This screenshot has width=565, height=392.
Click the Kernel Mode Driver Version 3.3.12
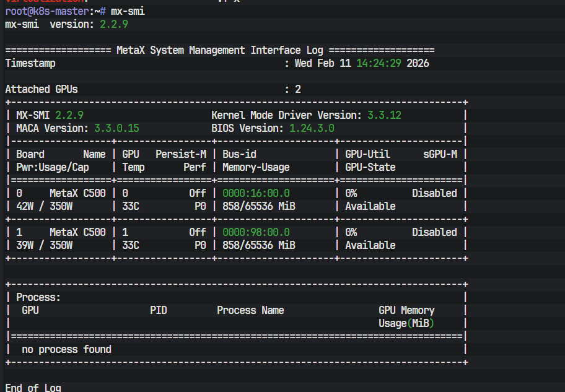(384, 115)
